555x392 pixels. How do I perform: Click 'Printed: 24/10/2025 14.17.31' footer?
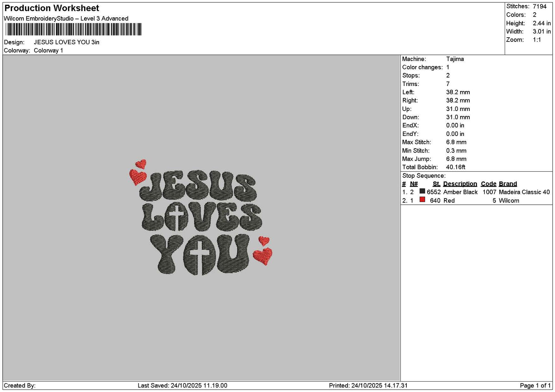[x=368, y=386]
